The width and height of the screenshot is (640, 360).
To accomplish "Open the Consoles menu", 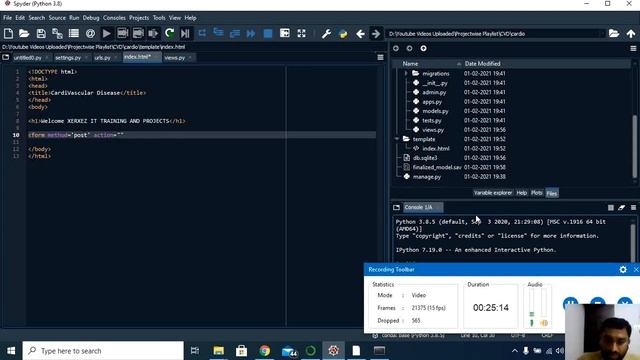I will click(x=114, y=18).
